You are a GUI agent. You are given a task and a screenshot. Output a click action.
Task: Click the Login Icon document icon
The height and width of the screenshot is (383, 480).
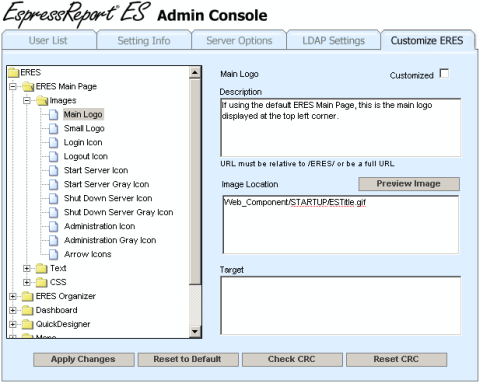click(x=53, y=143)
